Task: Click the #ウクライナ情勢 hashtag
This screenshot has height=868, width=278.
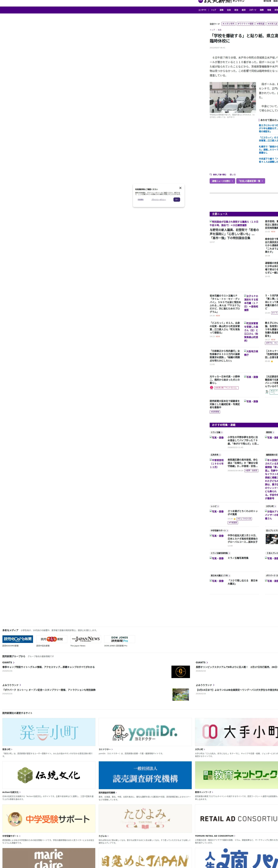Action: coord(245,24)
